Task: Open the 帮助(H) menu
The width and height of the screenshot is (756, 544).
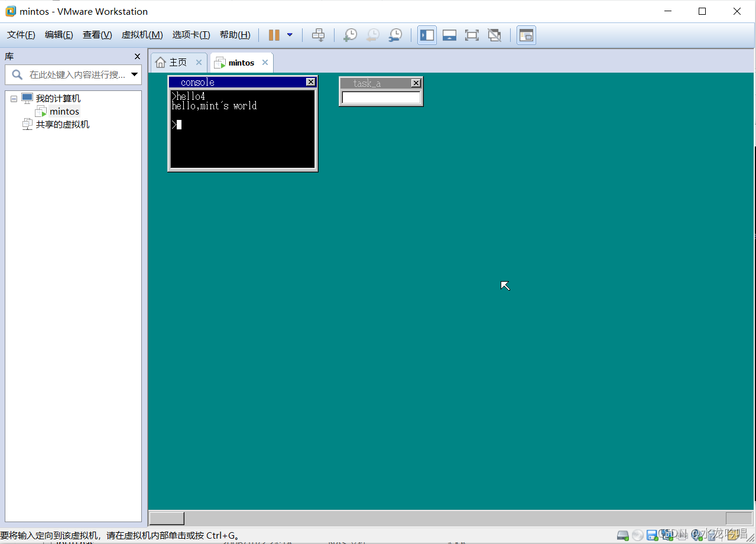Action: point(235,35)
